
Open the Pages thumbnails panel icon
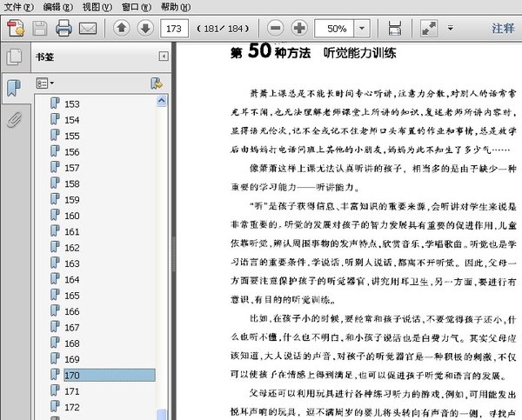(x=14, y=57)
